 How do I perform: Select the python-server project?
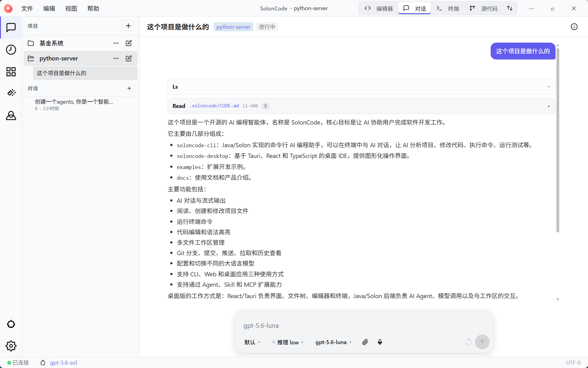tap(80, 58)
